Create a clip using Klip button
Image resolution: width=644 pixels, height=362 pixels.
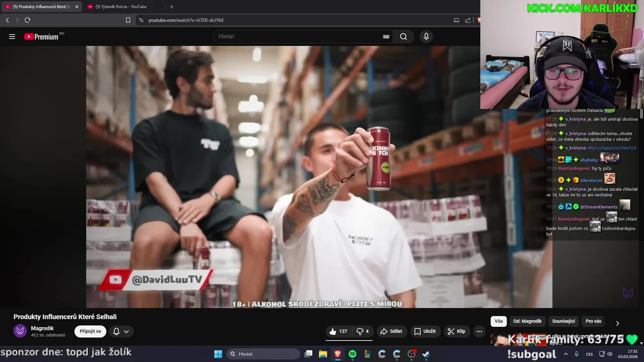tap(457, 331)
